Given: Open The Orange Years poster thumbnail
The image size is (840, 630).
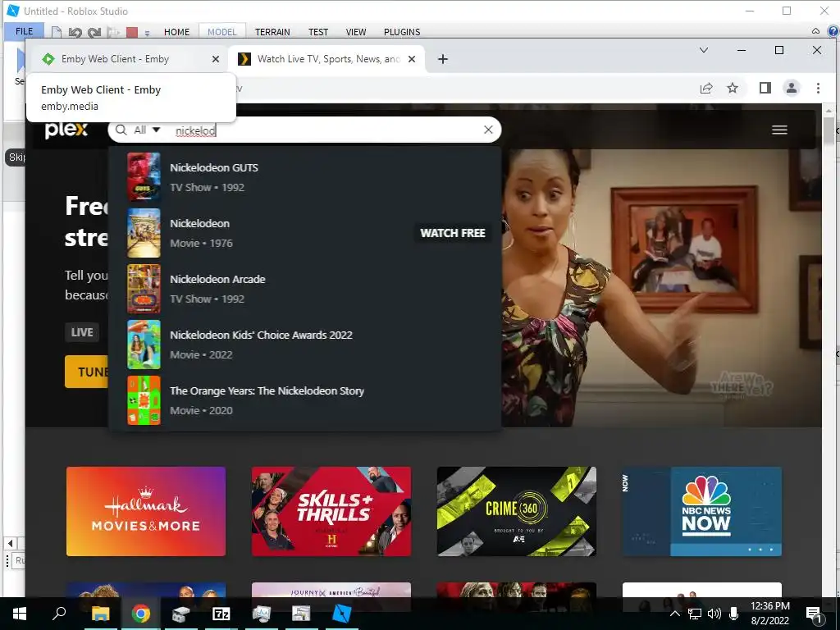Looking at the screenshot, I should (144, 400).
